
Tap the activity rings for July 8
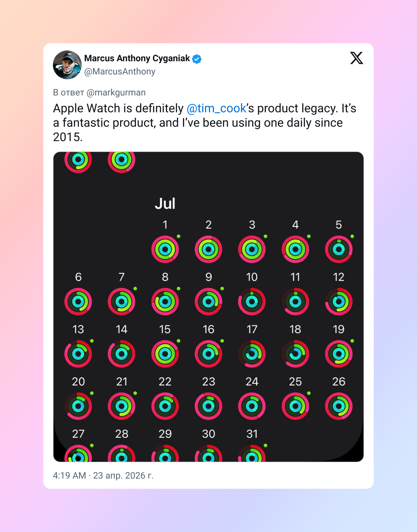[165, 301]
